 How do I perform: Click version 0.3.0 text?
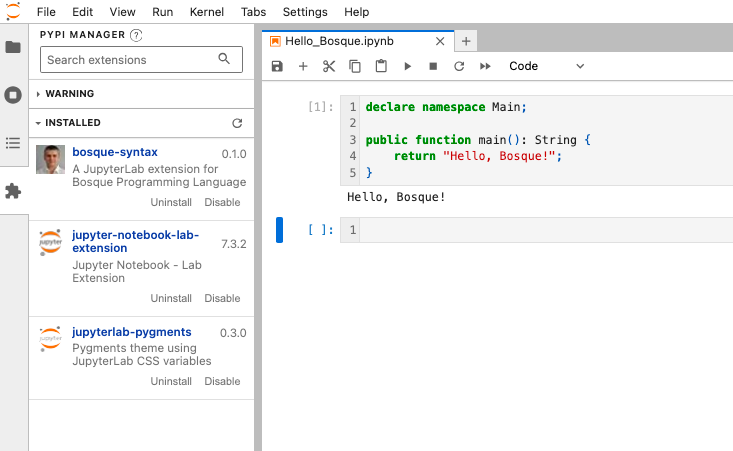click(x=233, y=333)
